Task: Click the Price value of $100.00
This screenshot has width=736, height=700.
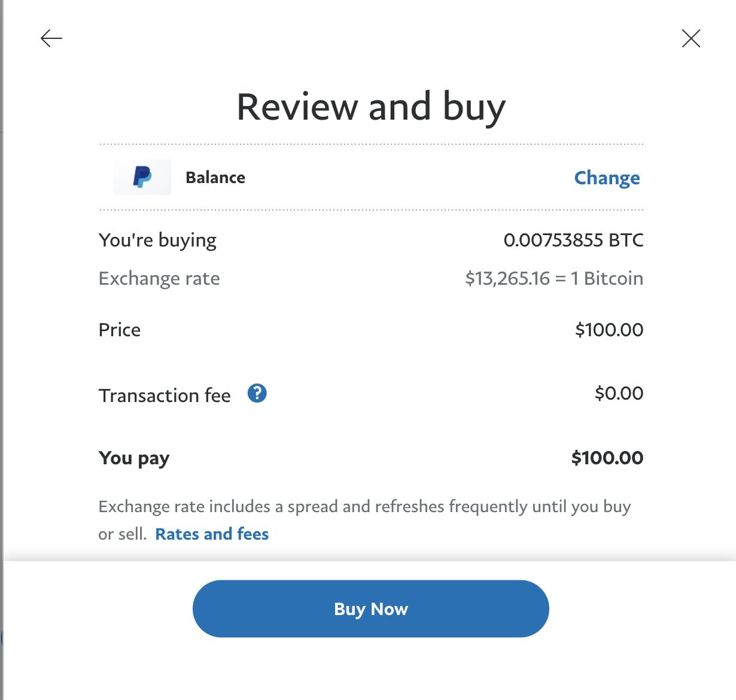Action: click(x=609, y=330)
